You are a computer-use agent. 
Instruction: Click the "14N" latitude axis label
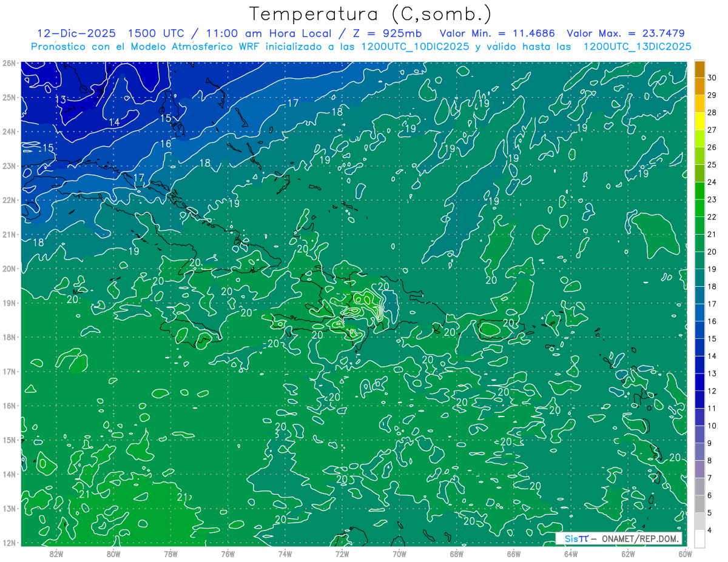9,474
